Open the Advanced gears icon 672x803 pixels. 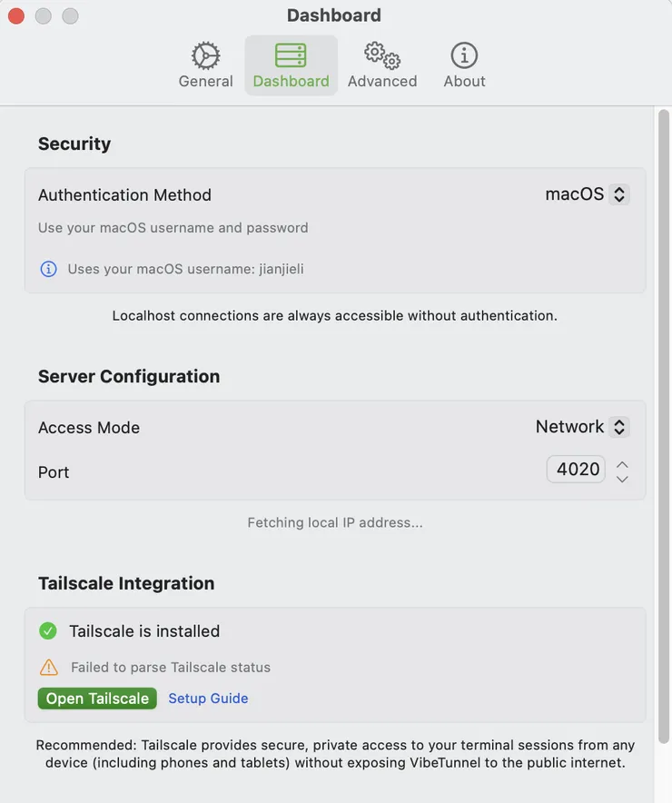(382, 55)
